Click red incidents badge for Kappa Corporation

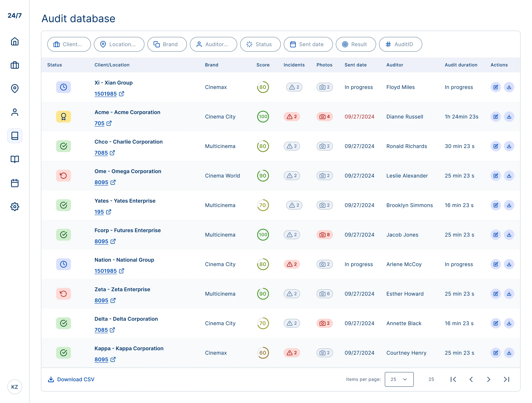pos(292,353)
